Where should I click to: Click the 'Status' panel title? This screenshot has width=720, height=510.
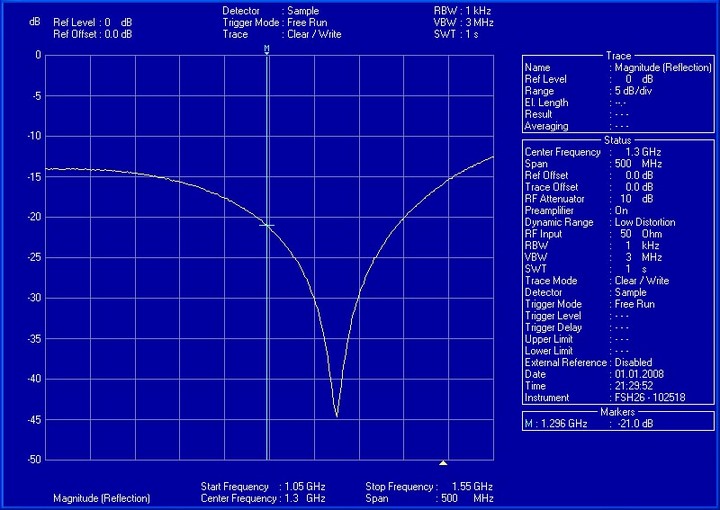(618, 140)
